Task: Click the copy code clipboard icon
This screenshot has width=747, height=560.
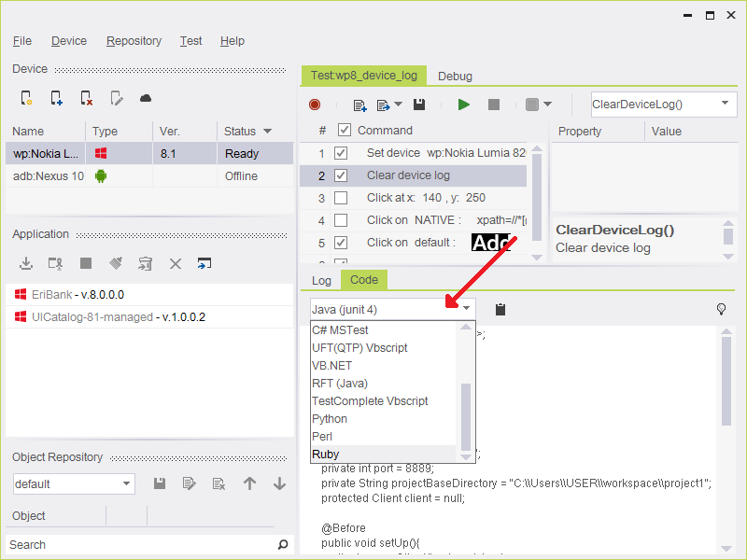Action: coord(500,309)
